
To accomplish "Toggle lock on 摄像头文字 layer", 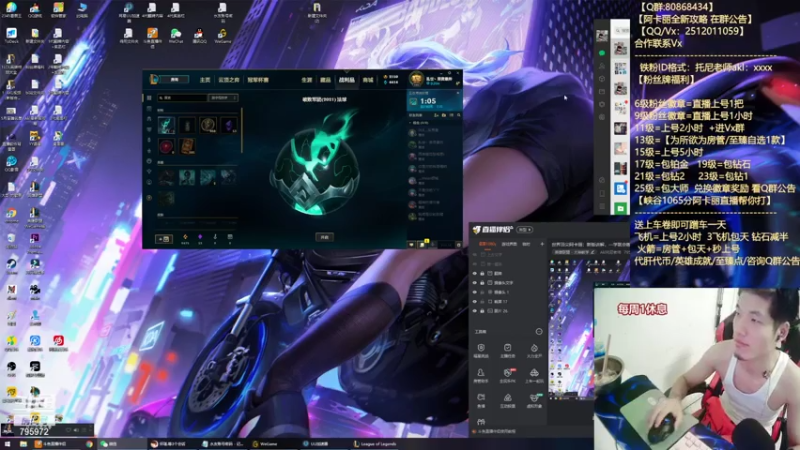I will click(482, 283).
